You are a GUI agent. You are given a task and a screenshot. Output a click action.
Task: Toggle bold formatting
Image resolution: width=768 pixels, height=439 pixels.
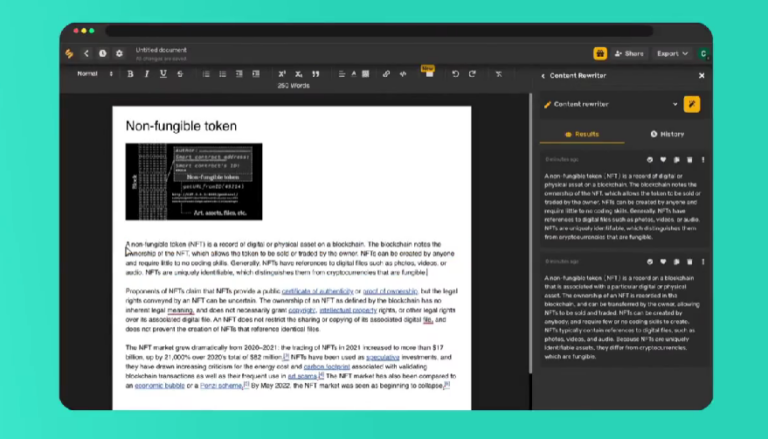130,74
